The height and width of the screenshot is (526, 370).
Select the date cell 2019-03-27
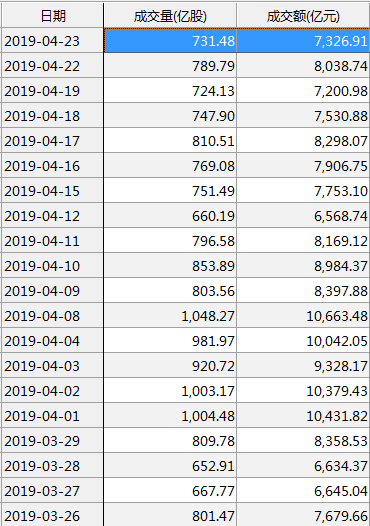(x=52, y=491)
